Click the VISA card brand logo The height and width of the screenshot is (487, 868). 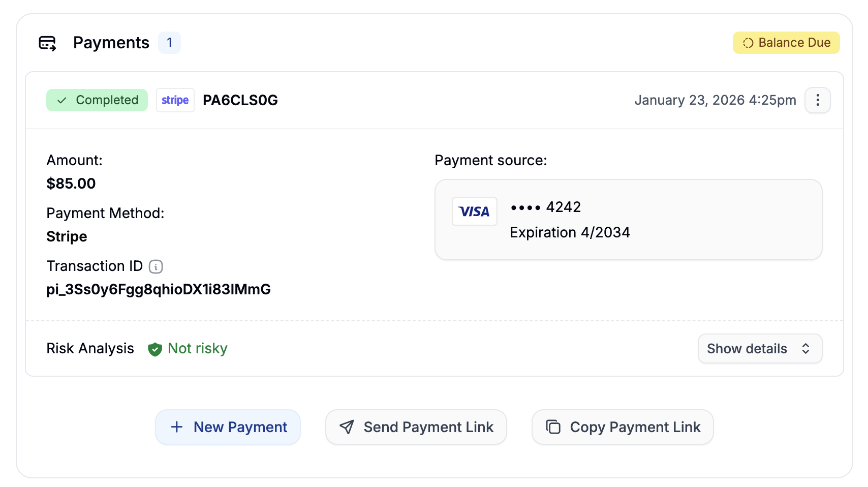pos(474,211)
